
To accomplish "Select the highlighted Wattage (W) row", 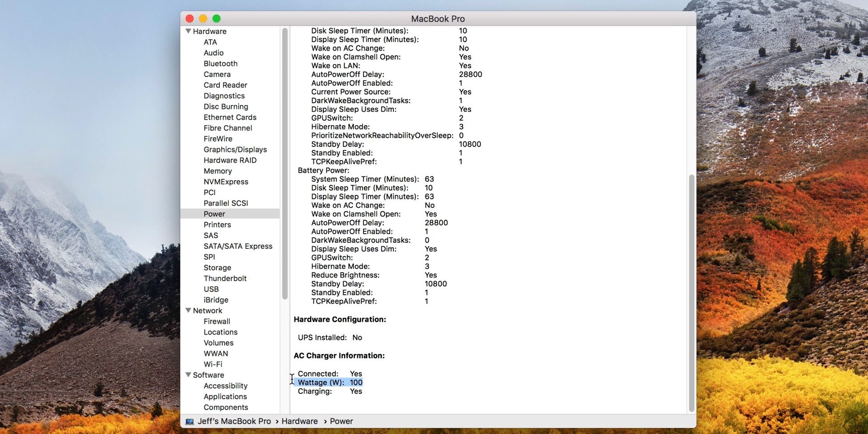I will pos(330,382).
